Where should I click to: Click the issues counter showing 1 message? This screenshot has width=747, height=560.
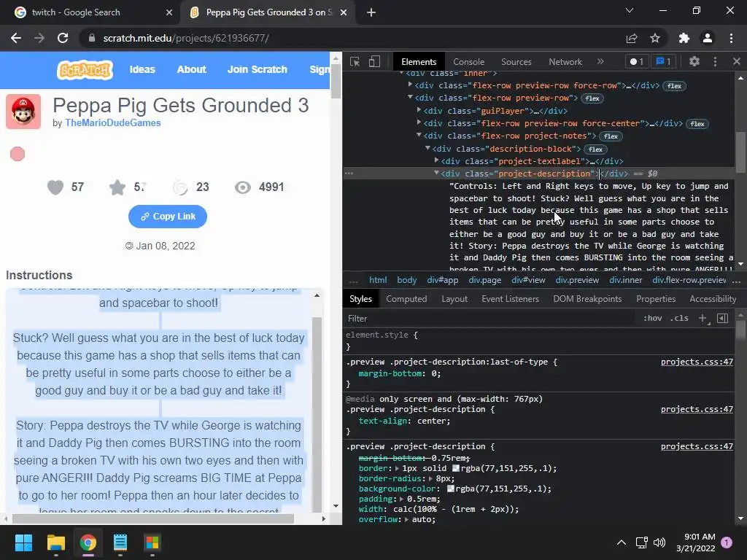pos(663,61)
